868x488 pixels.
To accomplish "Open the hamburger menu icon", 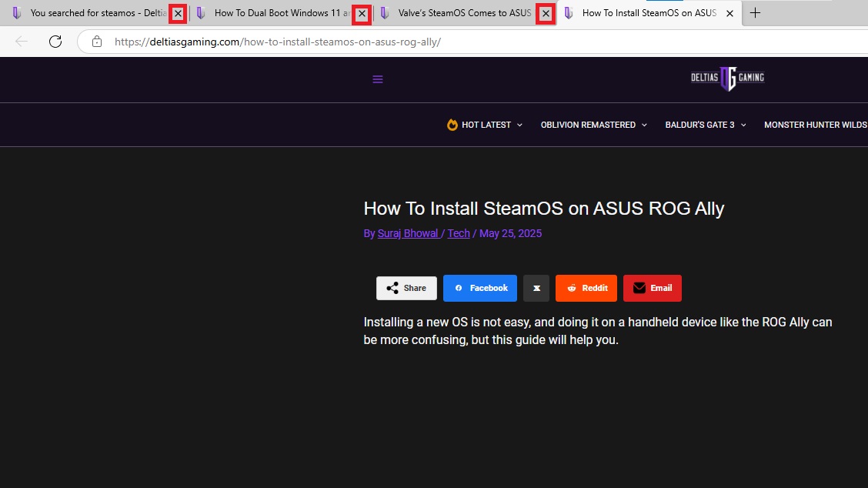I will point(378,79).
